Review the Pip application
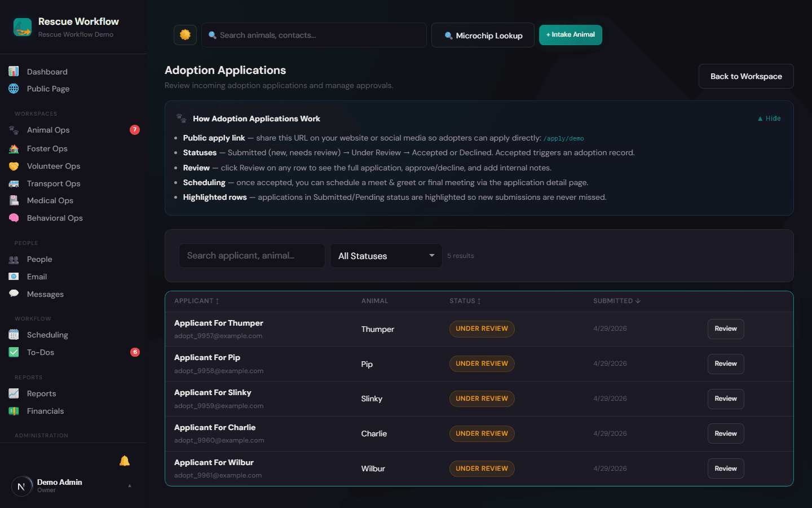This screenshot has height=508, width=812. [726, 364]
